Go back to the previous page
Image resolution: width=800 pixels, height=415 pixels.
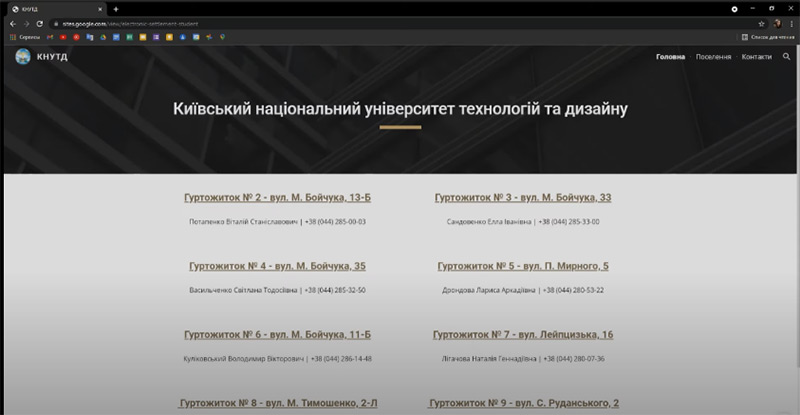tap(13, 23)
